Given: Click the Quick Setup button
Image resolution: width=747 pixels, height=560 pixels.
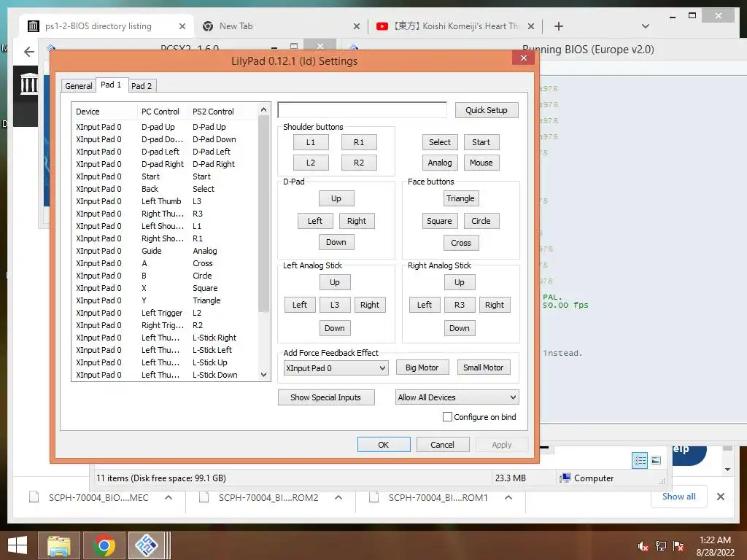Looking at the screenshot, I should point(487,110).
